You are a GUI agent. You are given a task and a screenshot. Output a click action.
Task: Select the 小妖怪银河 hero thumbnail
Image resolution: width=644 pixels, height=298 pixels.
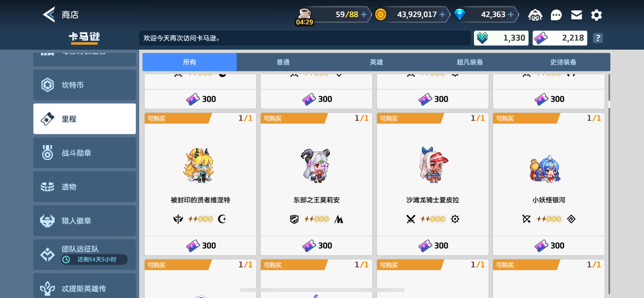coord(545,168)
